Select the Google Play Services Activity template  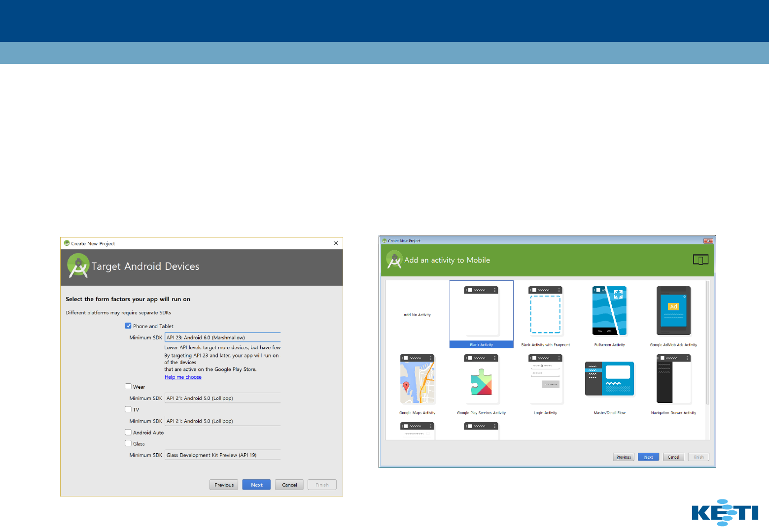(x=481, y=385)
